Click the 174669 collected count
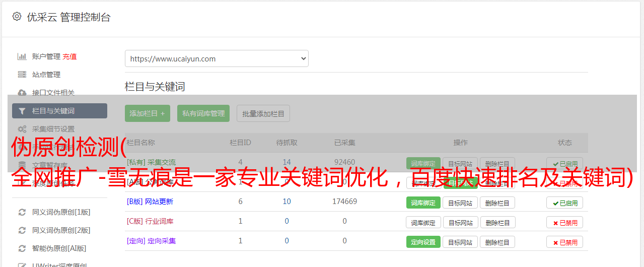This screenshot has width=644, height=267. [x=344, y=202]
